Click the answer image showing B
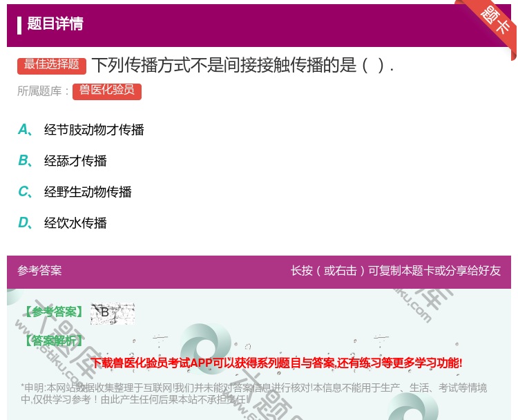This screenshot has height=420, width=518. click(113, 313)
